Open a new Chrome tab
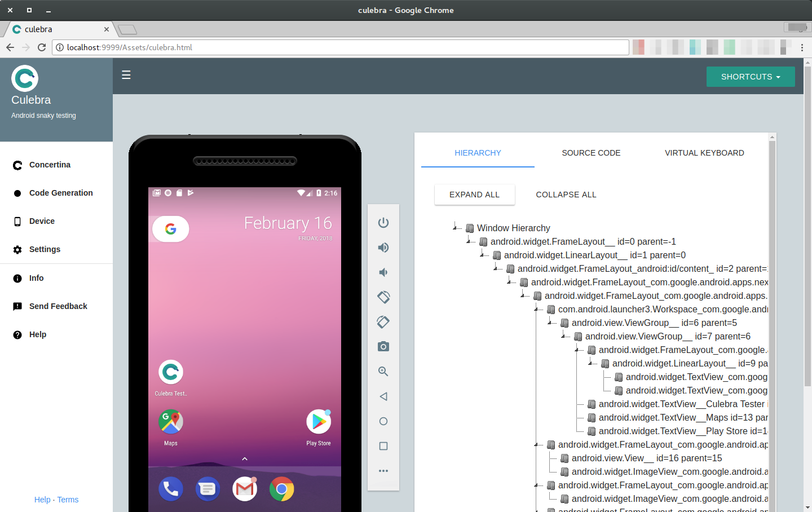812x512 pixels. click(127, 29)
